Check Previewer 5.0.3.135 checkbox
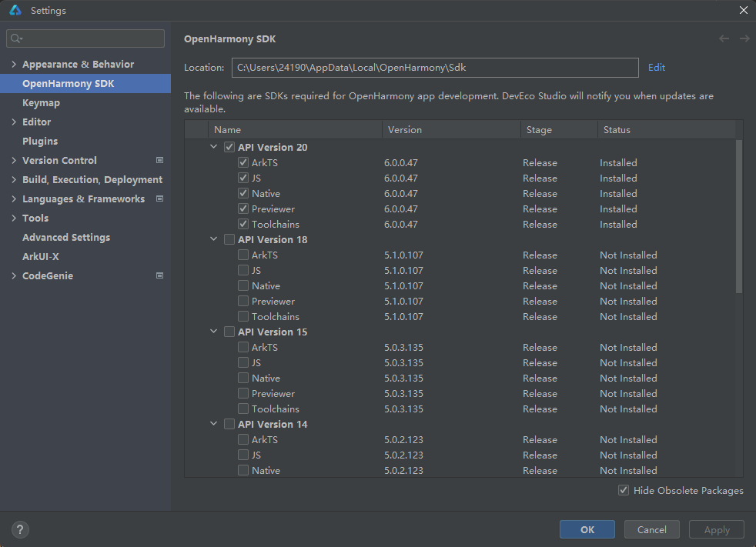The height and width of the screenshot is (547, 756). click(243, 393)
